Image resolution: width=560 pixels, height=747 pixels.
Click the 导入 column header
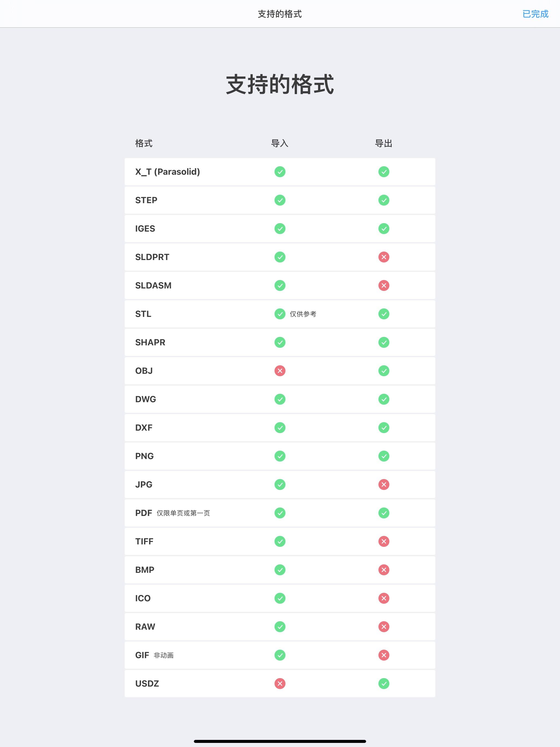(280, 144)
